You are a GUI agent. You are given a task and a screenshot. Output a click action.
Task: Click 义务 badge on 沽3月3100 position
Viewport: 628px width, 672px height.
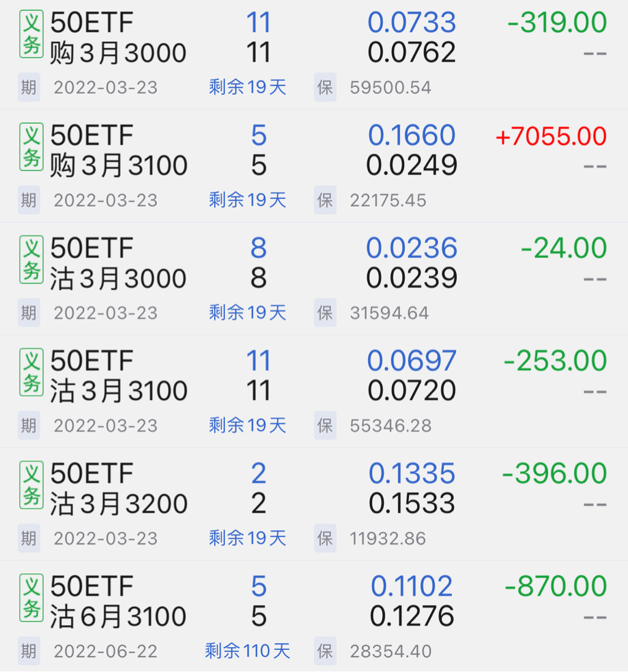(31, 373)
